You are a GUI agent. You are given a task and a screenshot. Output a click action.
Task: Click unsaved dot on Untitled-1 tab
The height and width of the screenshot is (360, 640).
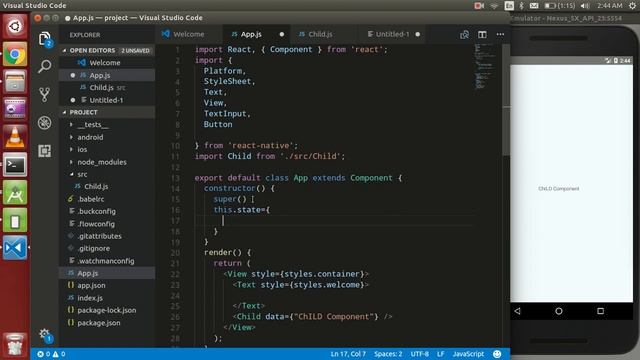pos(418,34)
